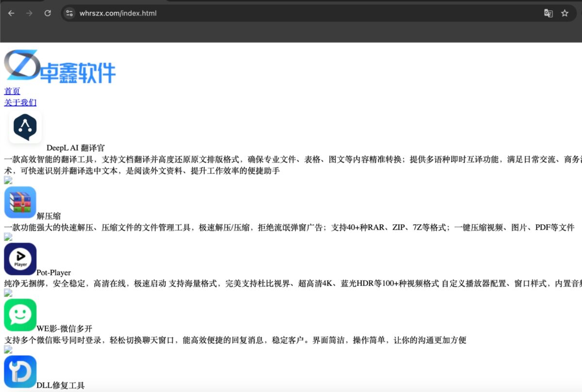Click the DeepL AI 翻译官 app icon

coord(25,127)
